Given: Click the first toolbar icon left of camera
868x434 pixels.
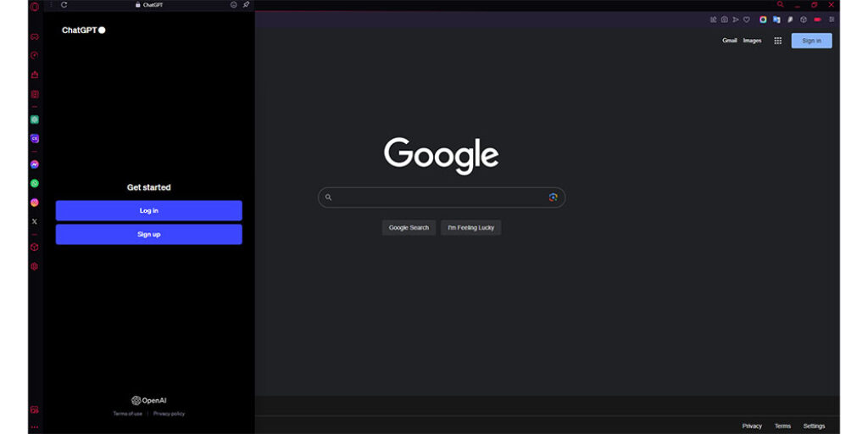Looking at the screenshot, I should point(714,19).
